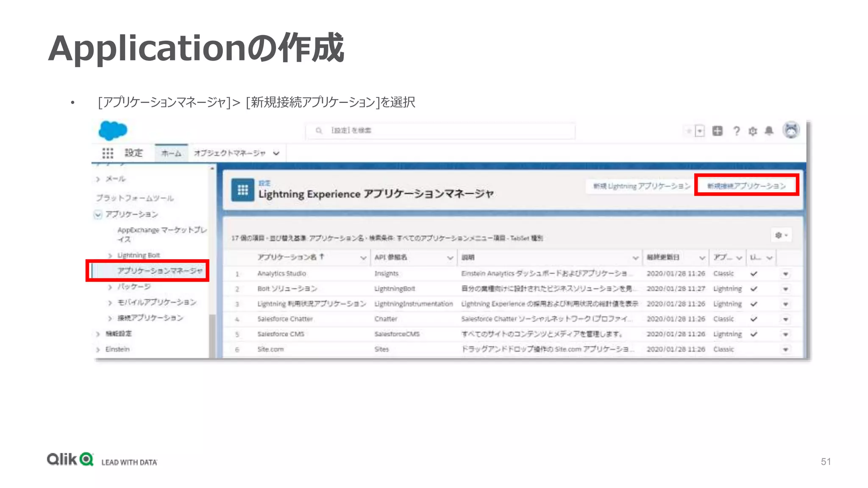The image size is (868, 488).
Task: Click the Salesforce cloud logo
Action: click(x=113, y=130)
